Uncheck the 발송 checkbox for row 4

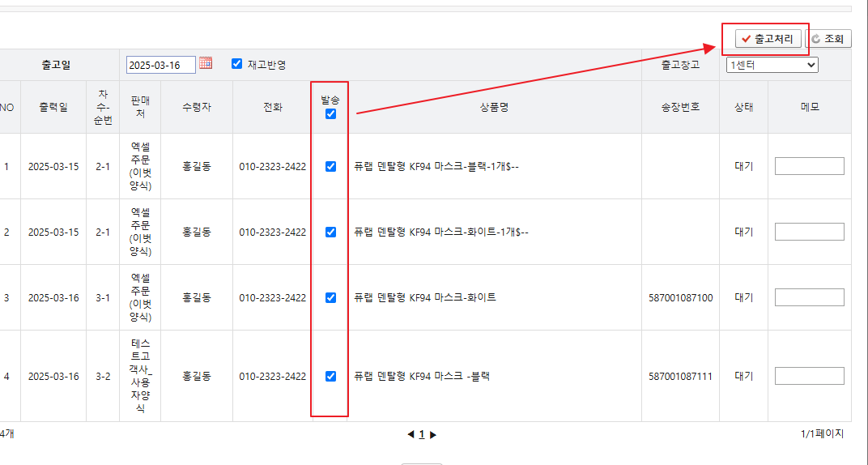[330, 377]
